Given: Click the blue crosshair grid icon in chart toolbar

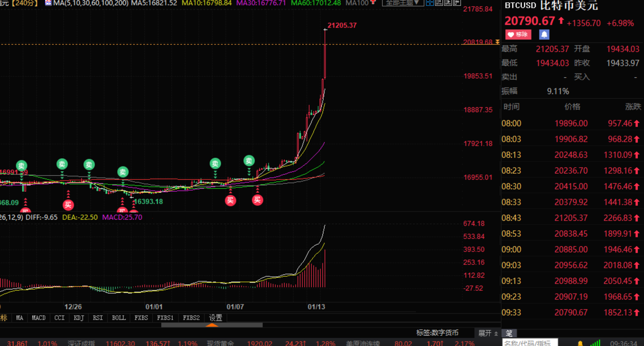Looking at the screenshot, I should pyautogui.click(x=430, y=3).
